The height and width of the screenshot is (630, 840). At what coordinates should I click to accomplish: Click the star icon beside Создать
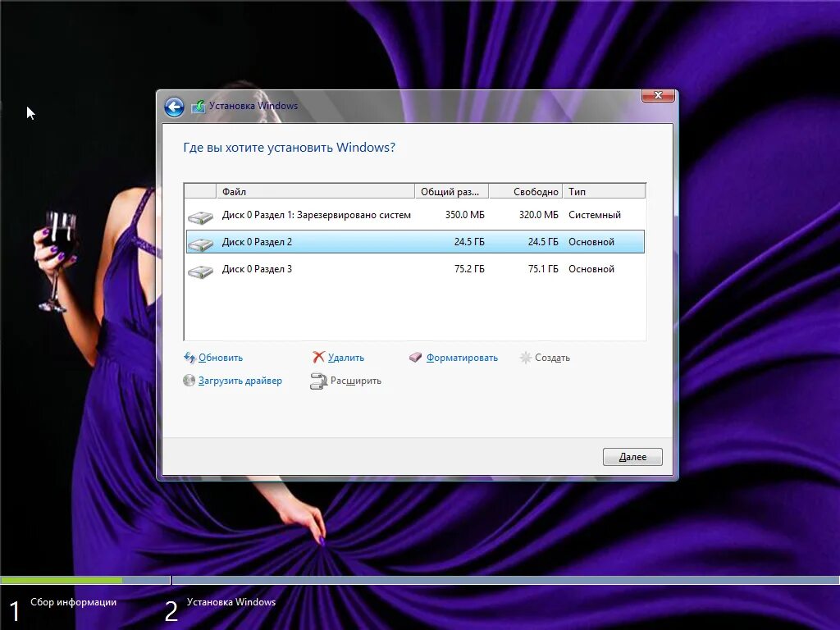526,358
